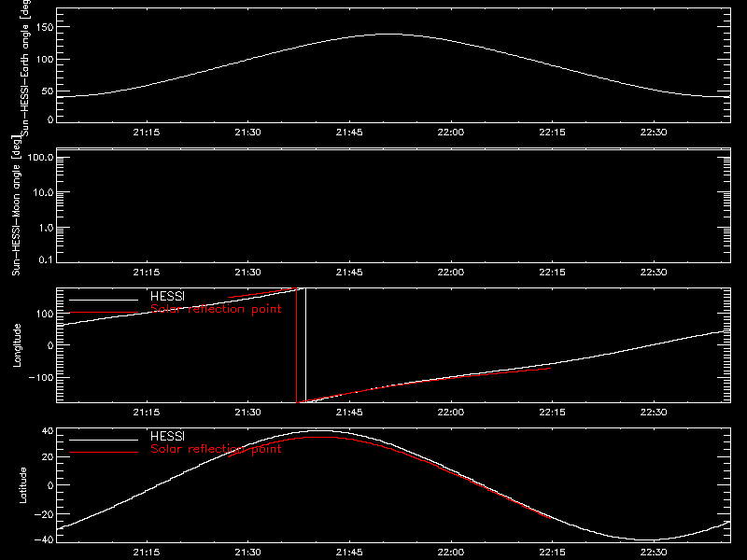747x560 pixels.
Task: Click the Sun-HESSI-Earth angle axis label
Action: [25, 68]
